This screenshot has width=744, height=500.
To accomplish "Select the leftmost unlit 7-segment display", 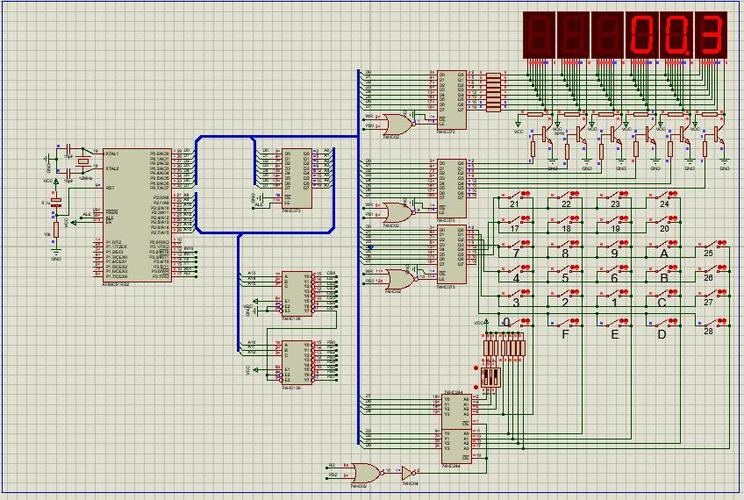I will coord(539,35).
